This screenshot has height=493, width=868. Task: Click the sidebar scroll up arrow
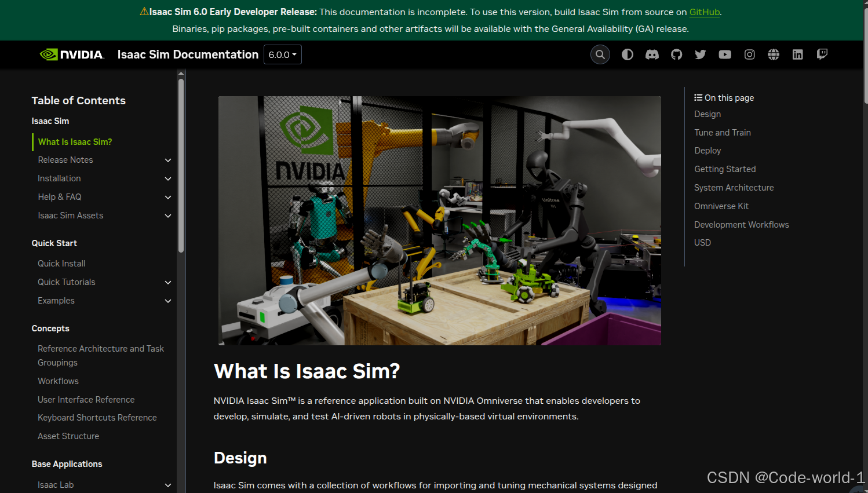click(181, 74)
